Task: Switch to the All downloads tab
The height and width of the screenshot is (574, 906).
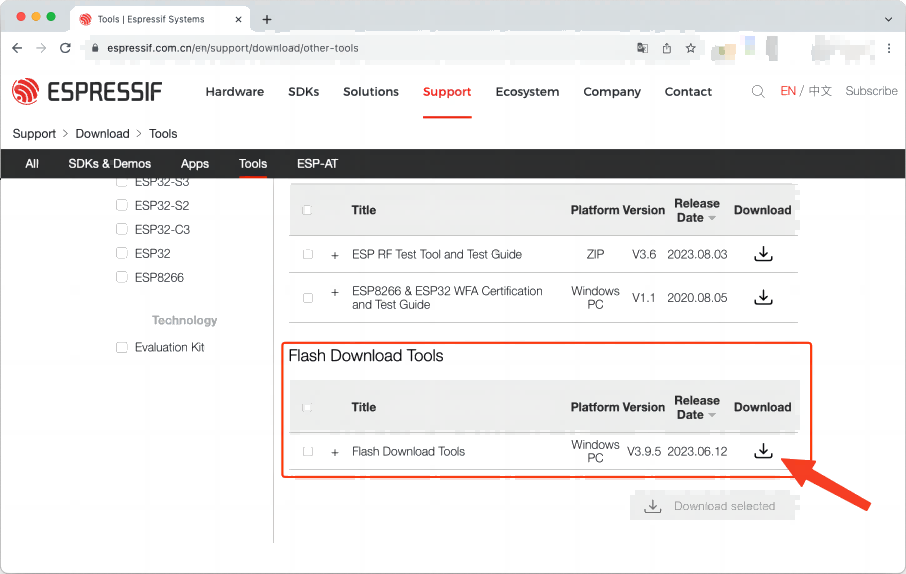Action: click(x=32, y=164)
